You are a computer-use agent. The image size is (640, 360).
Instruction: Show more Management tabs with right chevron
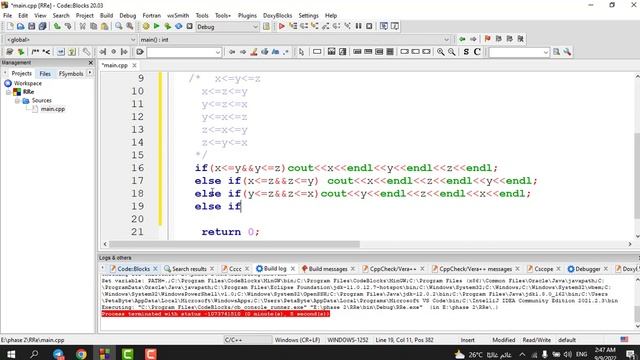click(90, 73)
